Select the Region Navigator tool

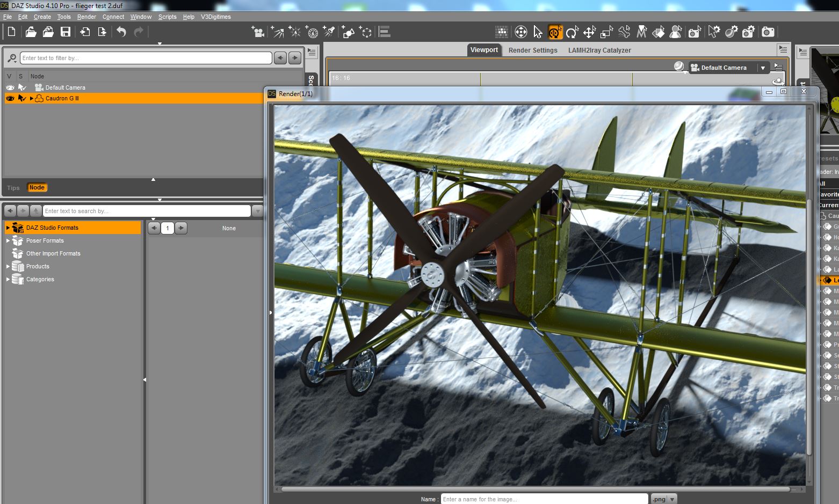tap(675, 32)
